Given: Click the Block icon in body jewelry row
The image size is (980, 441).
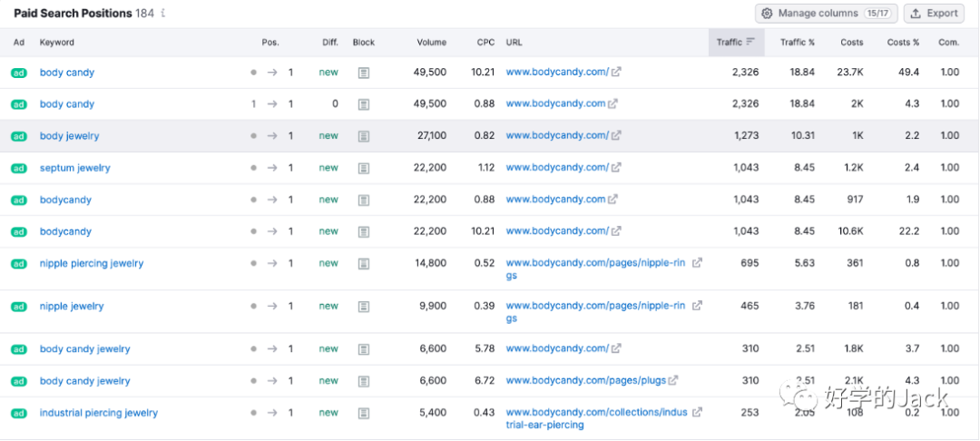Looking at the screenshot, I should tap(364, 136).
